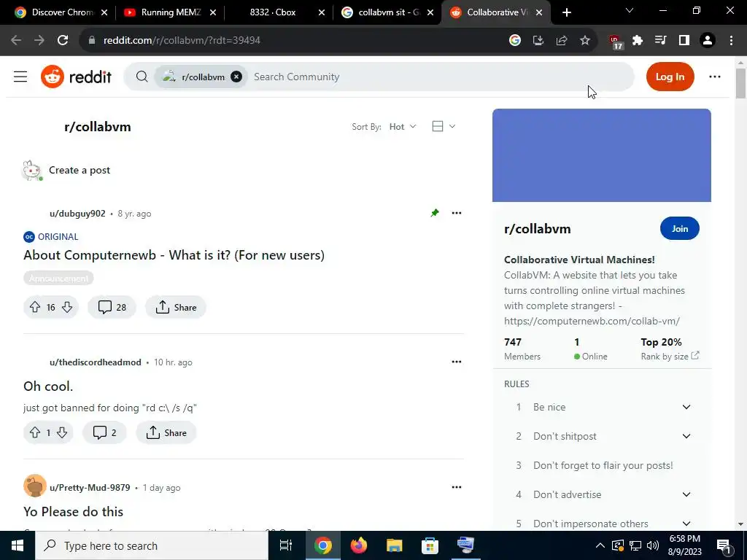
Task: Switch to the 8332 · Cbox tab
Action: [x=278, y=12]
